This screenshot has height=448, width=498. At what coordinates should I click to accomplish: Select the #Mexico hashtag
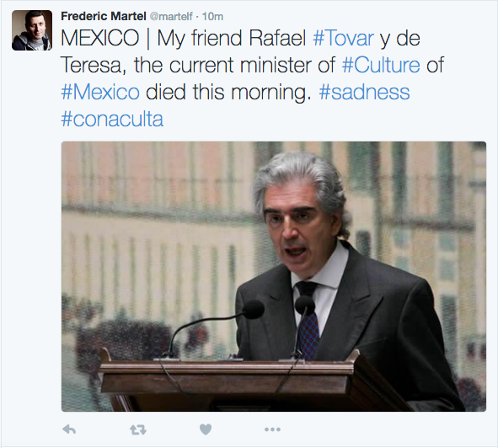click(100, 92)
